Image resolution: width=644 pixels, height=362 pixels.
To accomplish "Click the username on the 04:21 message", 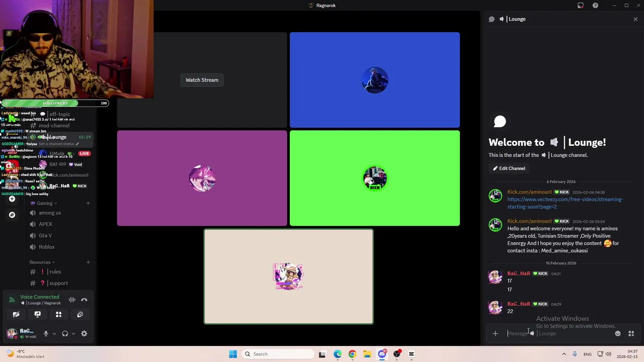I will (518, 274).
